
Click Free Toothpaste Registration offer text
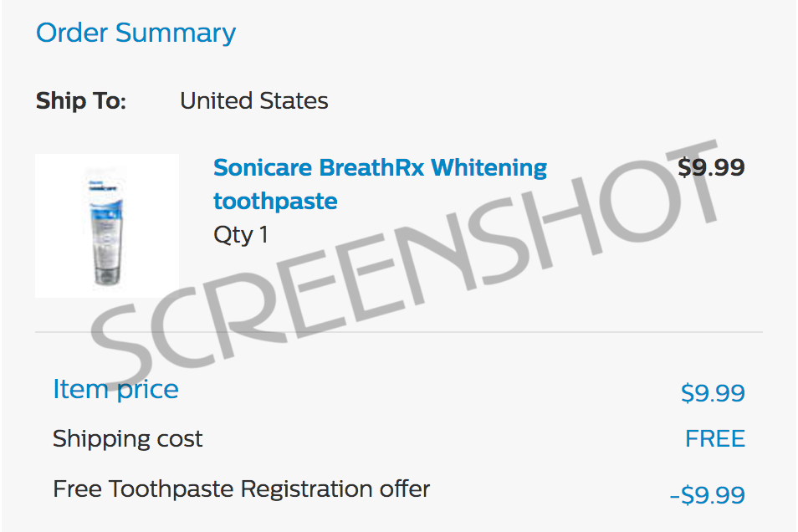241,489
